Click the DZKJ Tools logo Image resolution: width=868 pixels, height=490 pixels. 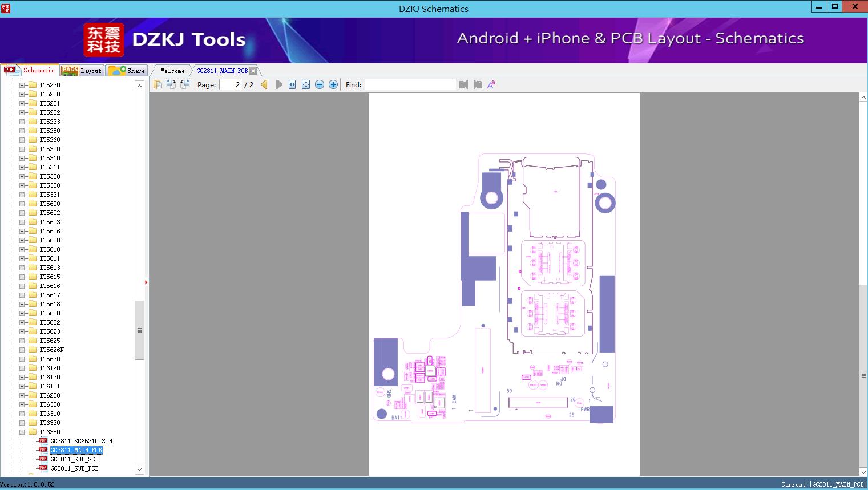click(165, 39)
